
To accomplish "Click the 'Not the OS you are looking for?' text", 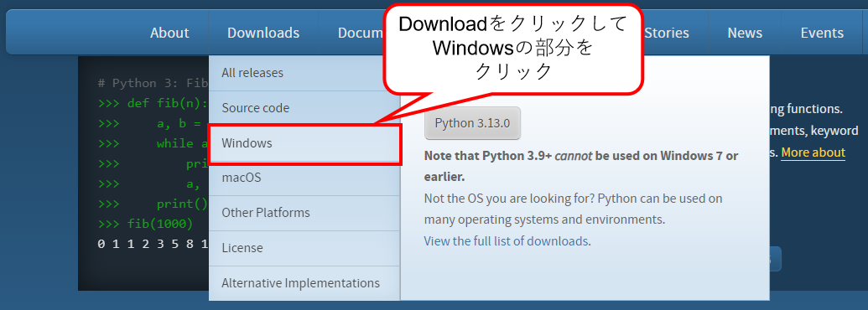I will (508, 198).
